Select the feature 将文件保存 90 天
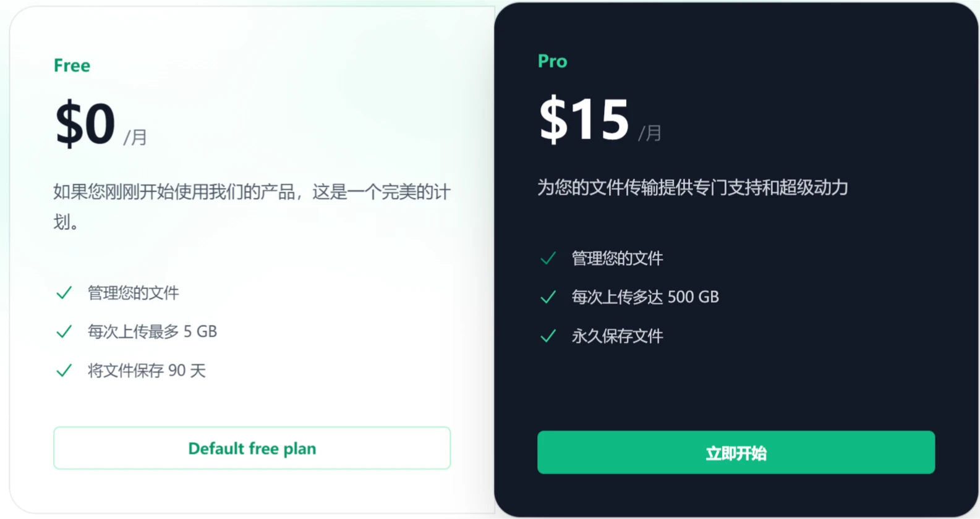Image resolution: width=980 pixels, height=519 pixels. tap(147, 371)
